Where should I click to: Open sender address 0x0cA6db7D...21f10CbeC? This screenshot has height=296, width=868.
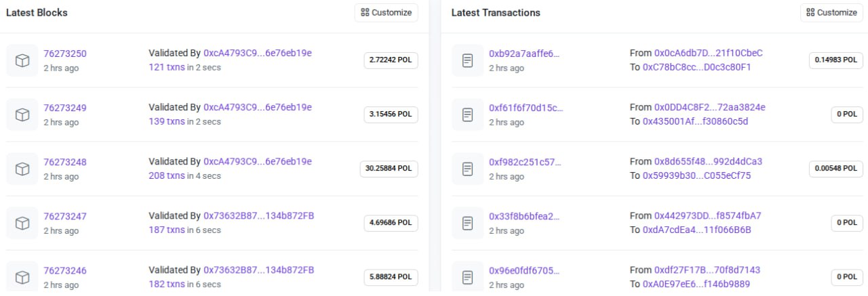[709, 53]
